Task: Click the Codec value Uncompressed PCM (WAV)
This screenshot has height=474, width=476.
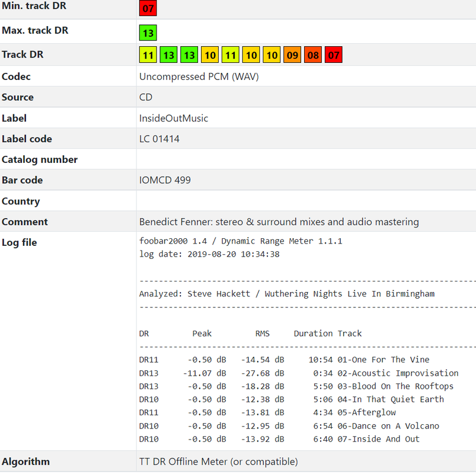Action: point(199,76)
